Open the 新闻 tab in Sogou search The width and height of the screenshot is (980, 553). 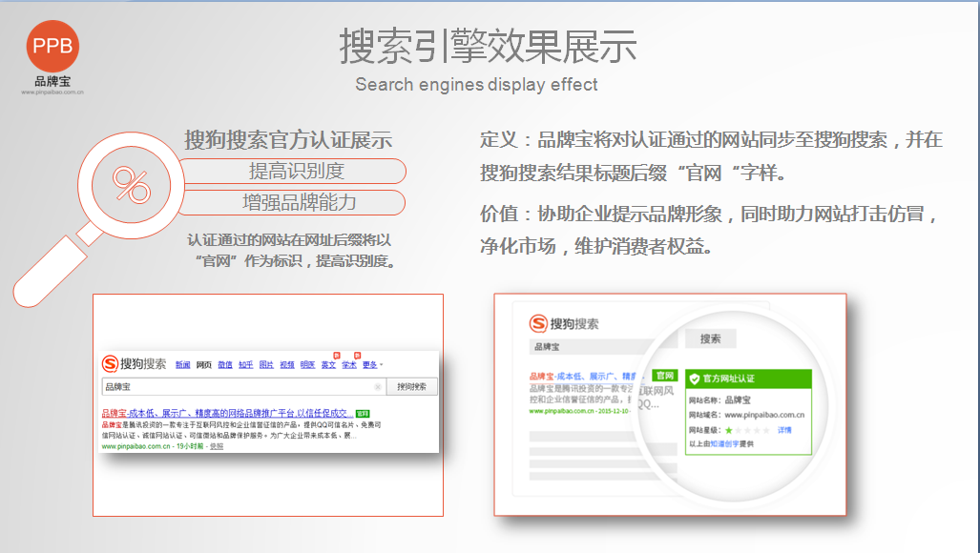(x=182, y=365)
